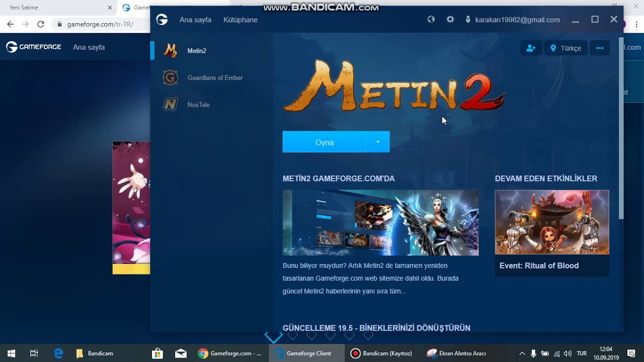Open Task View on the taskbar
This screenshot has width=644, height=362.
click(x=34, y=353)
